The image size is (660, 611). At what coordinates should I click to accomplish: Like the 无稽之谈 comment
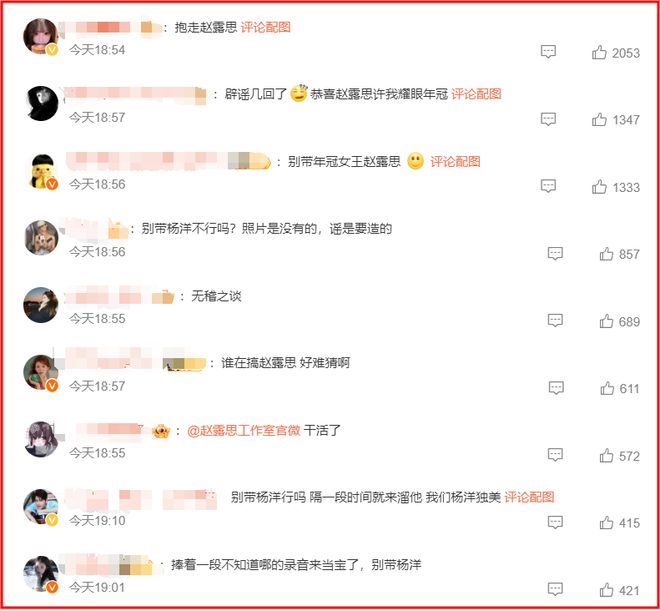[x=606, y=321]
